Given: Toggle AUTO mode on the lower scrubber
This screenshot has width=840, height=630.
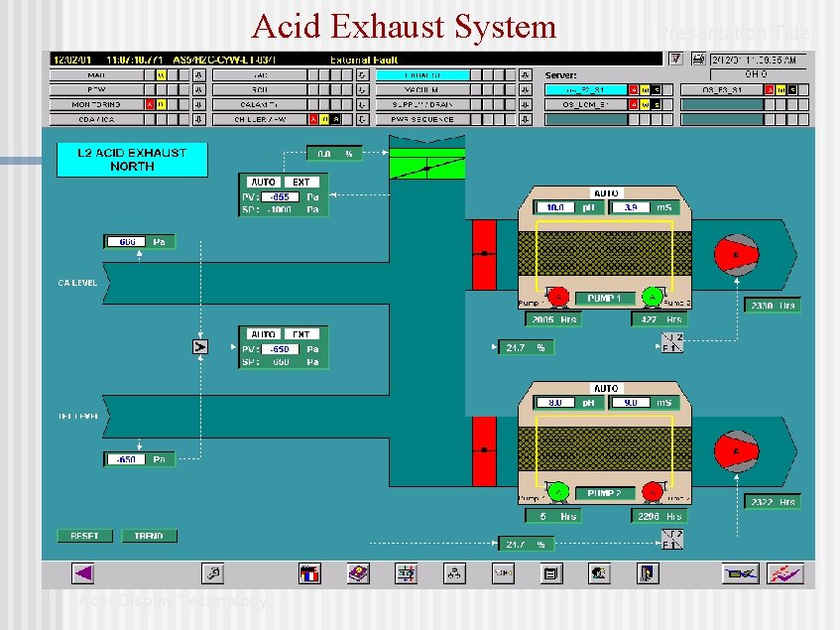Looking at the screenshot, I should click(606, 388).
